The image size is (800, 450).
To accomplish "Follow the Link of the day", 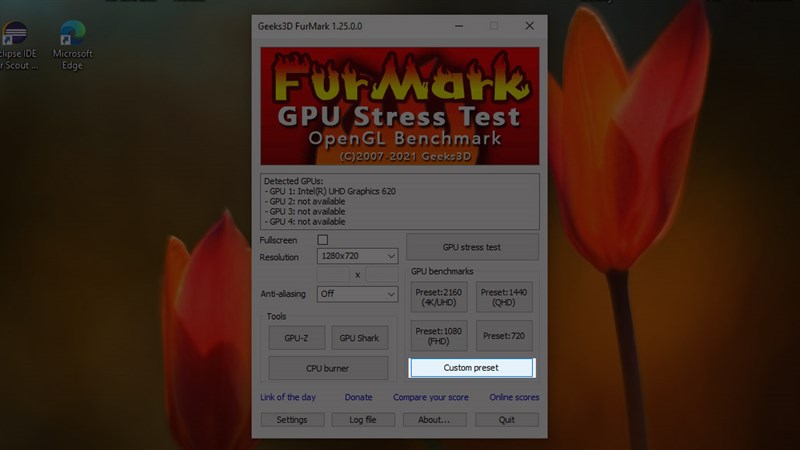I will click(x=288, y=397).
